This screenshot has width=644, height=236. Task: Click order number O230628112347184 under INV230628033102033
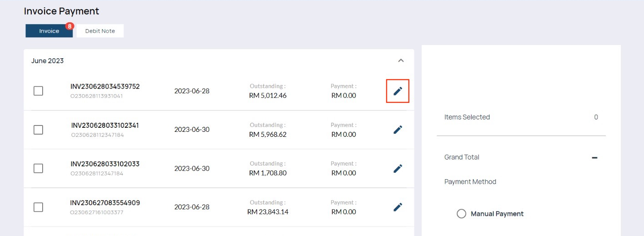pos(97,174)
